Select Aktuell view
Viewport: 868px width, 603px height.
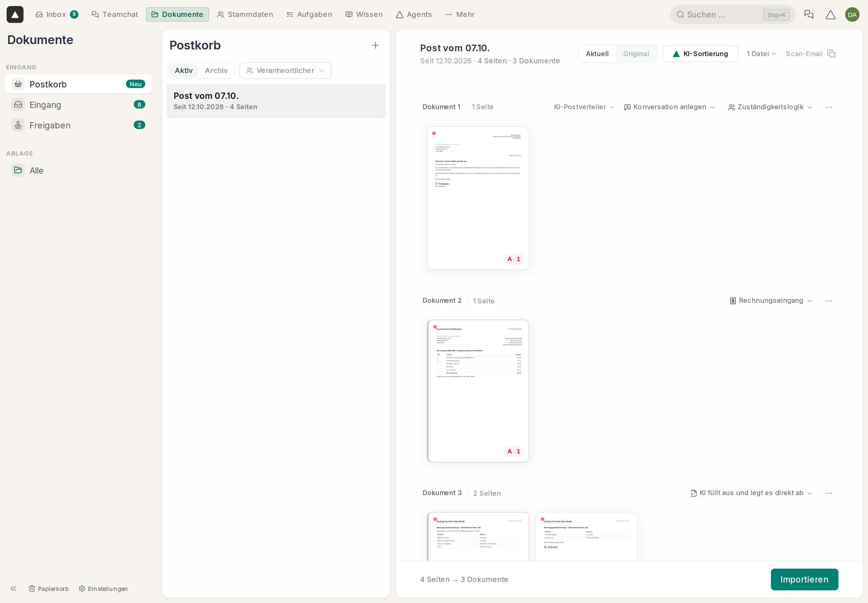coord(597,54)
